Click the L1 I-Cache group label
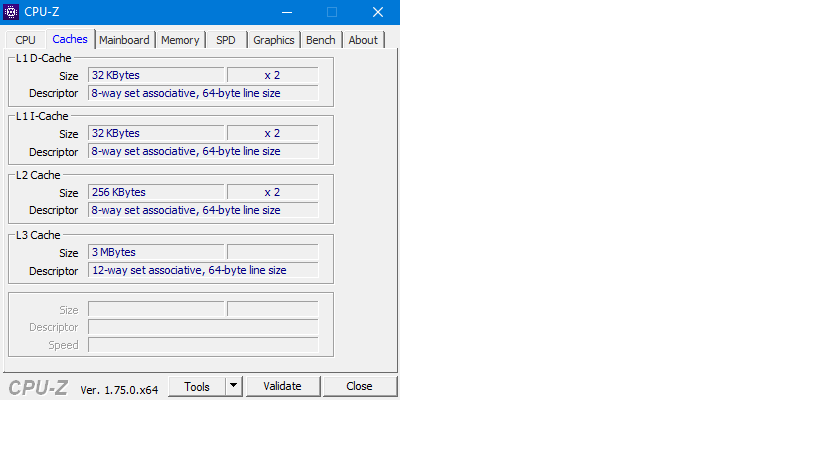This screenshot has width=819, height=460. (x=42, y=116)
